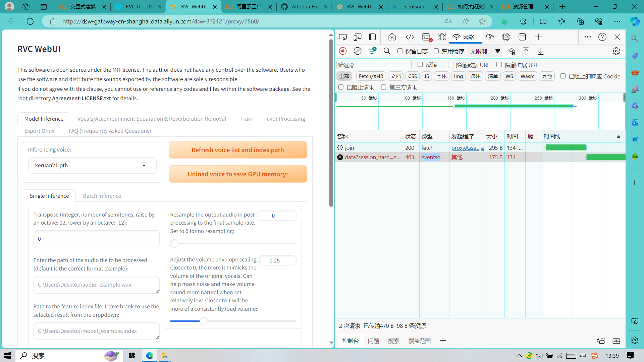The width and height of the screenshot is (644, 362).
Task: Open network search magnifier icon
Action: 387,51
